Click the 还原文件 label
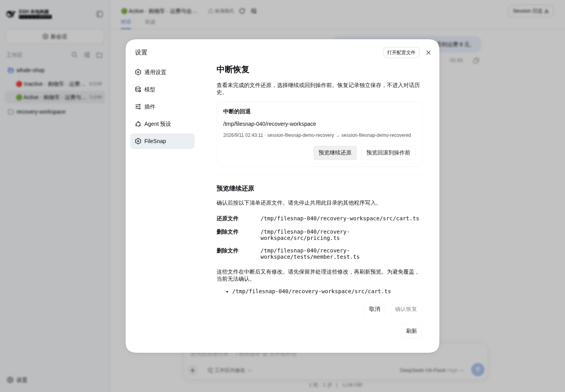The width and height of the screenshot is (565, 392). (x=228, y=219)
